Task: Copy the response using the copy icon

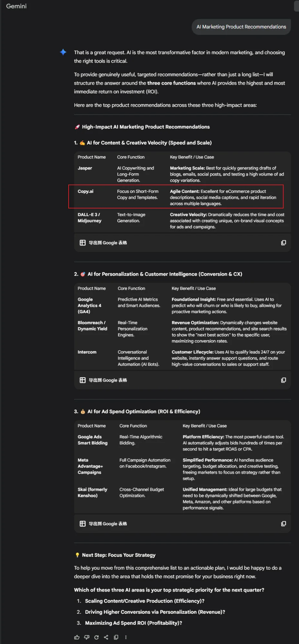Action: (x=116, y=637)
